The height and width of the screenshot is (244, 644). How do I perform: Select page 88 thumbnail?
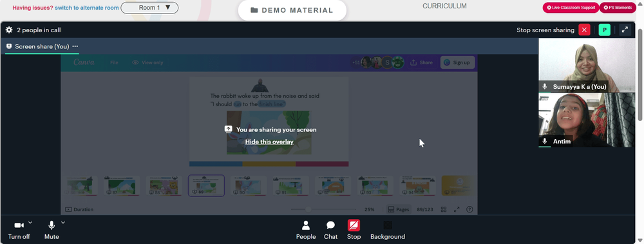point(164,185)
